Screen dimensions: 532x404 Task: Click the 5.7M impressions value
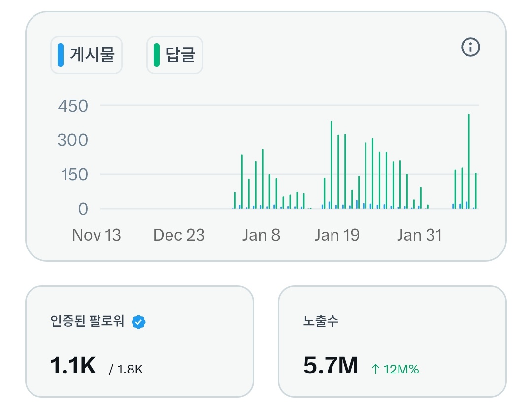click(x=331, y=366)
